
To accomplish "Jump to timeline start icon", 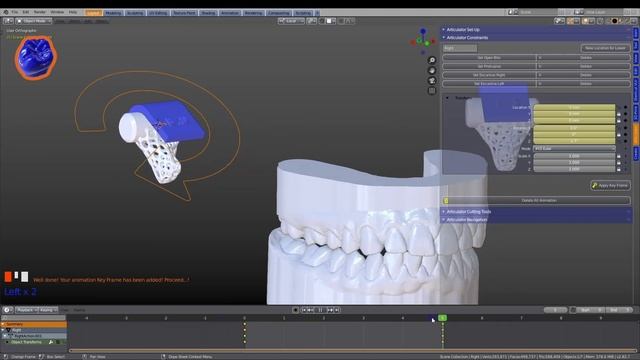I will pyautogui.click(x=303, y=310).
